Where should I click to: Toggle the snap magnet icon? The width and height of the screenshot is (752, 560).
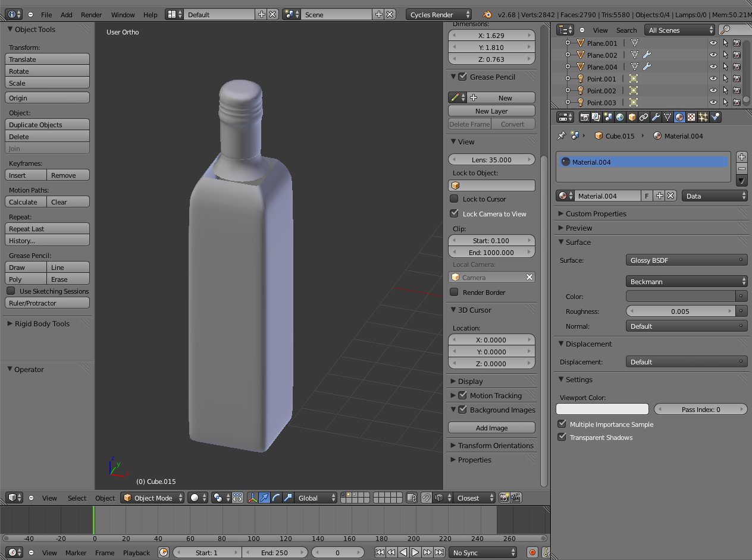point(427,498)
